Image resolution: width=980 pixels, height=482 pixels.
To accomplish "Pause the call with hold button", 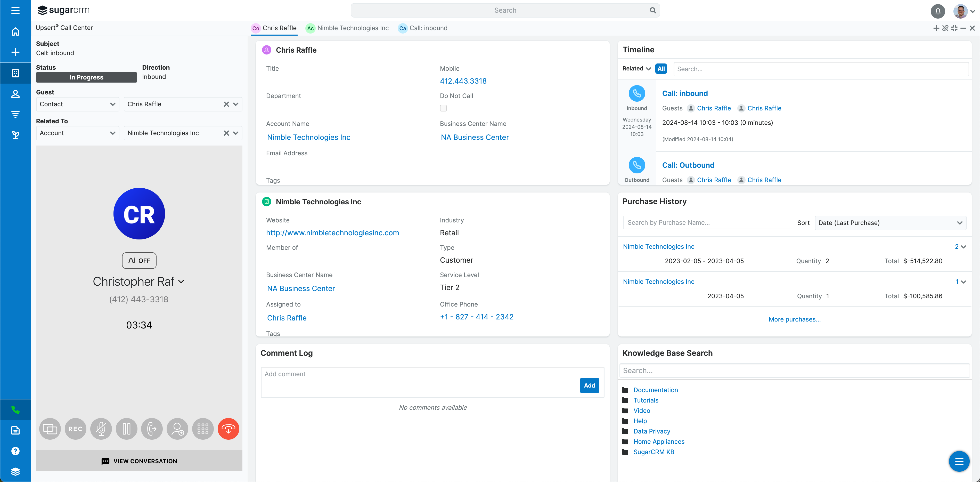I will click(126, 429).
